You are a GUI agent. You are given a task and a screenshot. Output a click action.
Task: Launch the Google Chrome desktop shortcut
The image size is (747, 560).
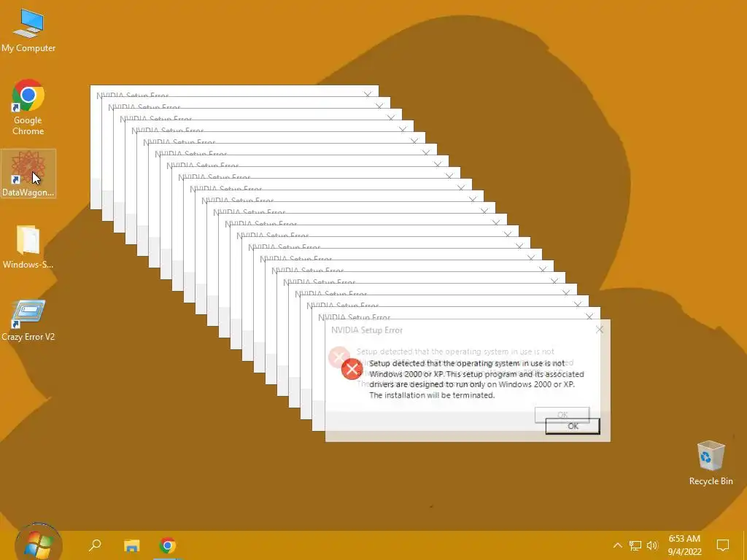tap(28, 107)
